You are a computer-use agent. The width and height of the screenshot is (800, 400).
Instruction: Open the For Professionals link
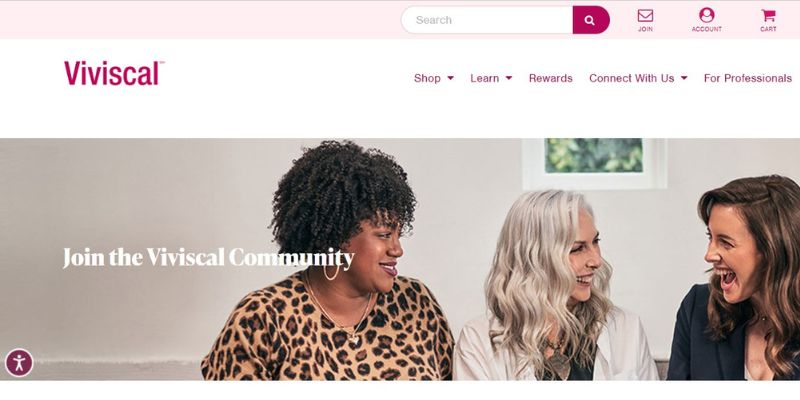tap(747, 78)
